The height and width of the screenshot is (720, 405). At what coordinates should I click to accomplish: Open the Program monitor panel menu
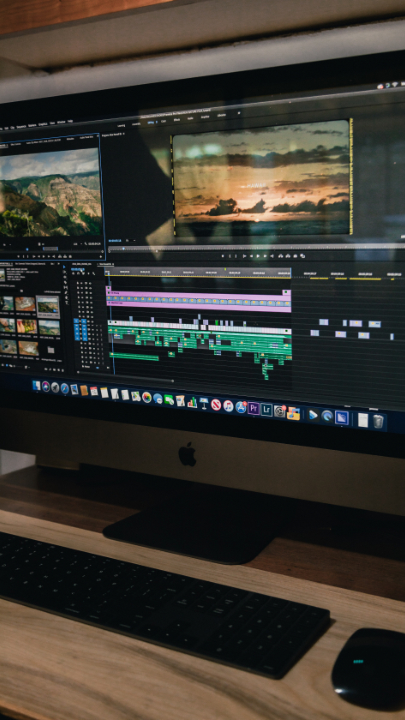(x=124, y=135)
